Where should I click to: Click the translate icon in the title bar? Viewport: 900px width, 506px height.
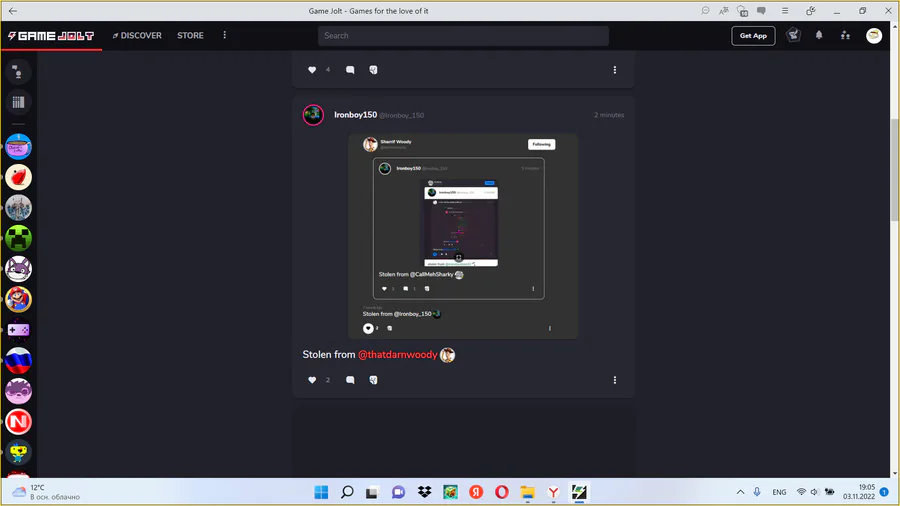coord(724,11)
